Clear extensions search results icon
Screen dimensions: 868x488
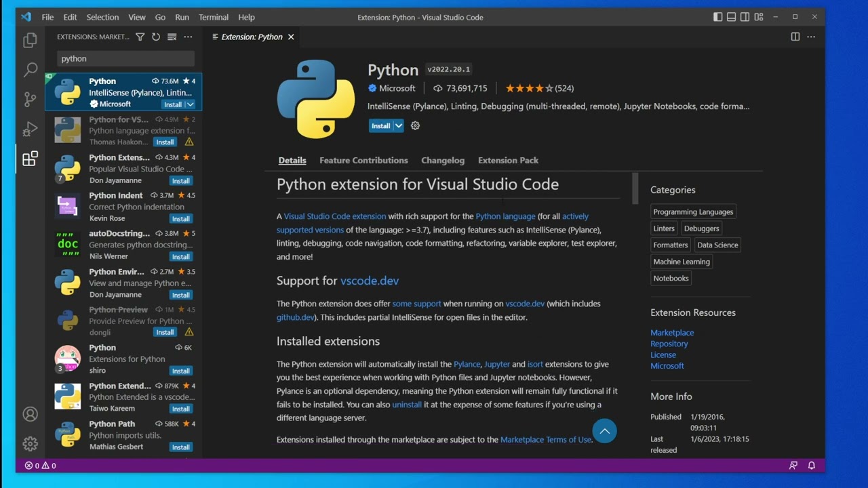(x=172, y=37)
